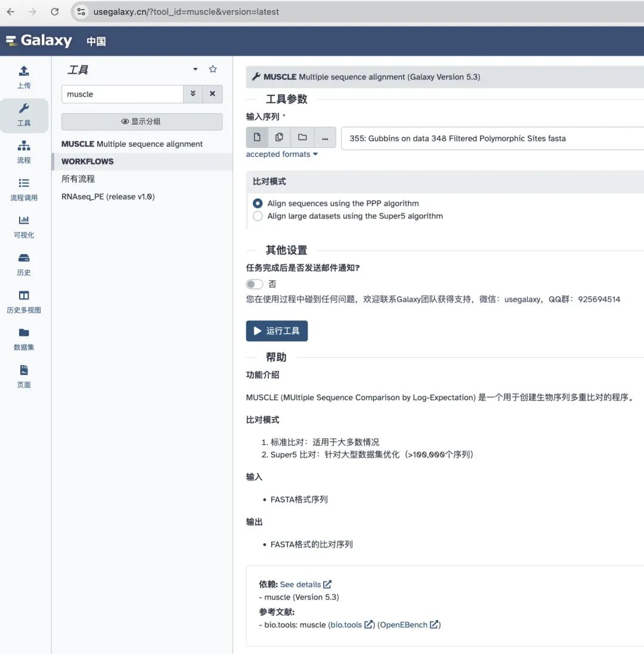Select single dataset input icon
644x654 pixels.
pos(257,137)
